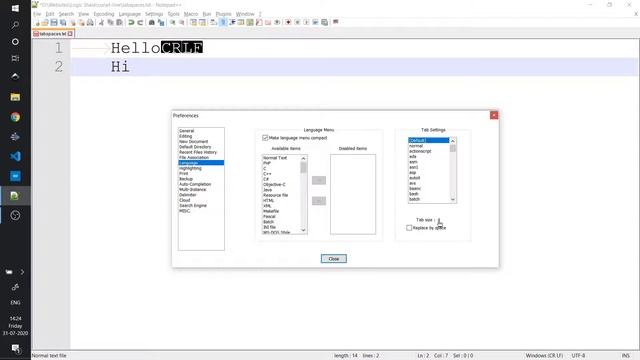Click the Cut scissors toolbar icon
This screenshot has width=640, height=360.
coord(101,22)
